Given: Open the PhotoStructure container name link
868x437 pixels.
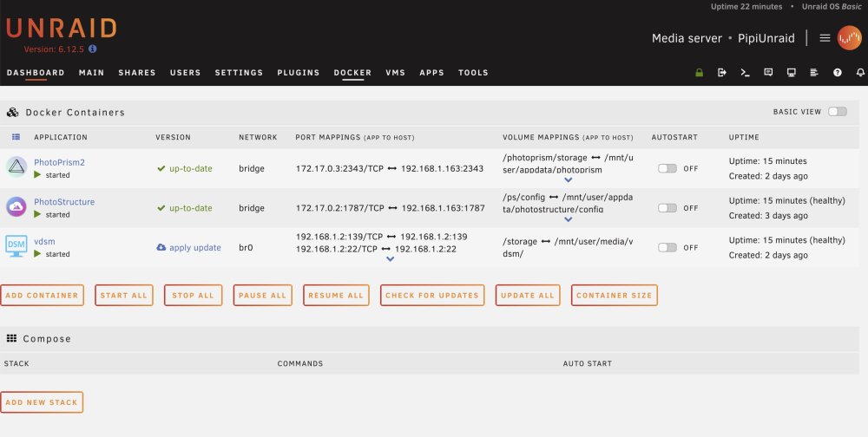Looking at the screenshot, I should coord(64,202).
